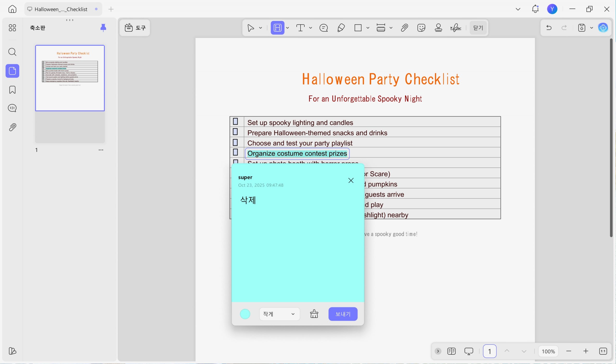Open the highlight tool options arrow
Viewport: 616px width, 364px height.
288,28
